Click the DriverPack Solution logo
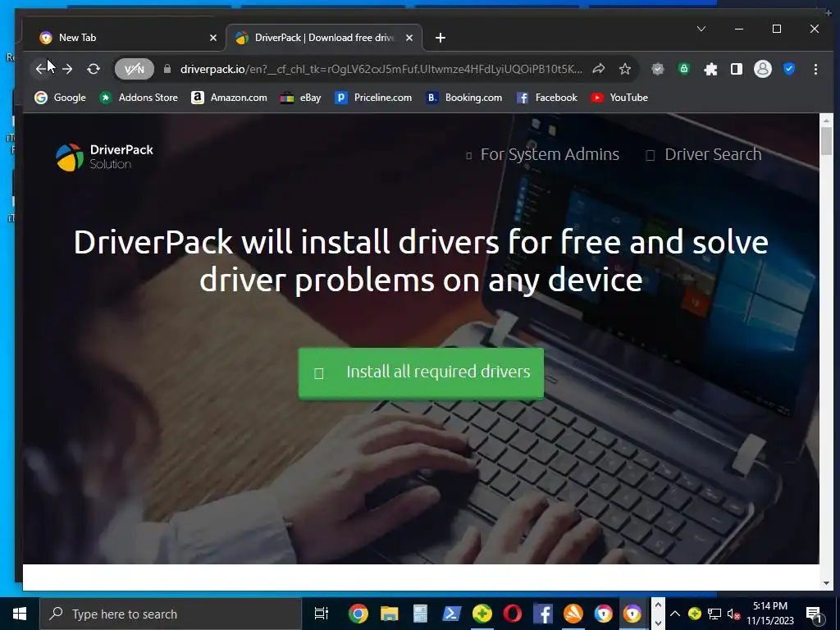 105,157
